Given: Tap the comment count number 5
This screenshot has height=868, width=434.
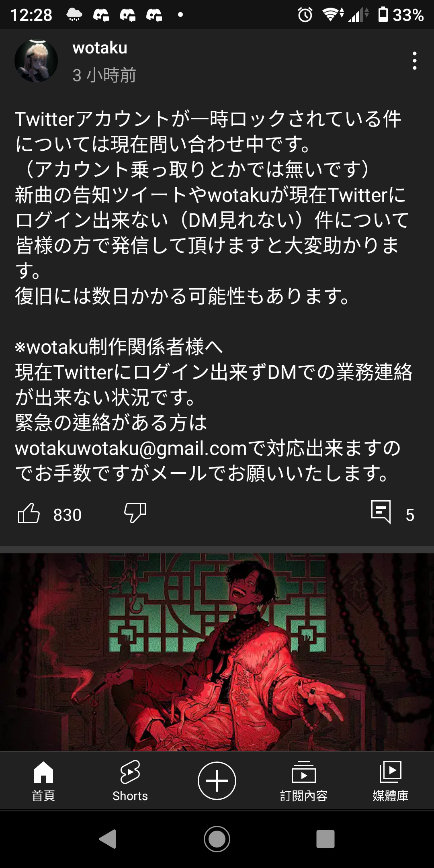Looking at the screenshot, I should 410,515.
